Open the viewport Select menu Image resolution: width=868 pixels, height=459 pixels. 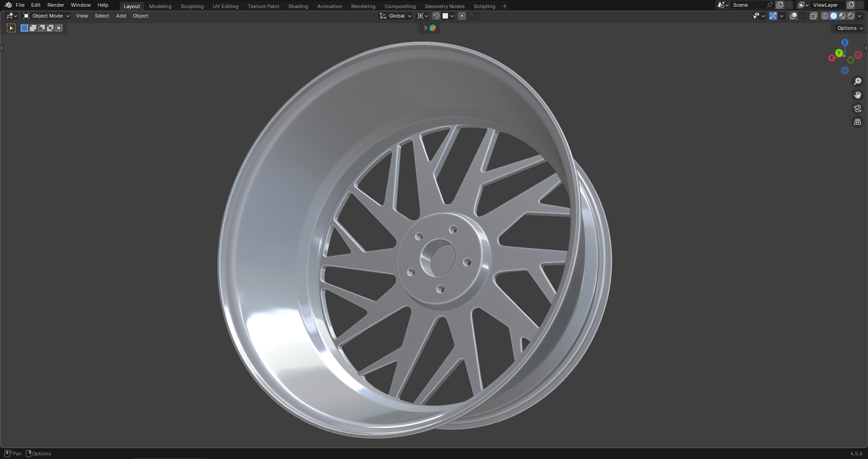coord(102,16)
